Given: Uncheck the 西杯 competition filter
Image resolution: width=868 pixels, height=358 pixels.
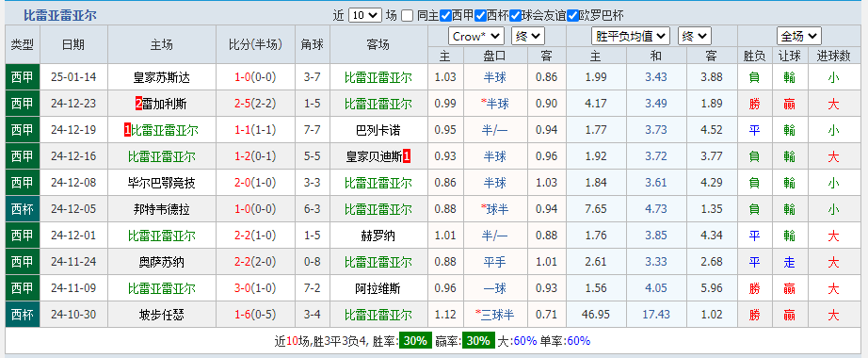Looking at the screenshot, I should click(x=480, y=15).
